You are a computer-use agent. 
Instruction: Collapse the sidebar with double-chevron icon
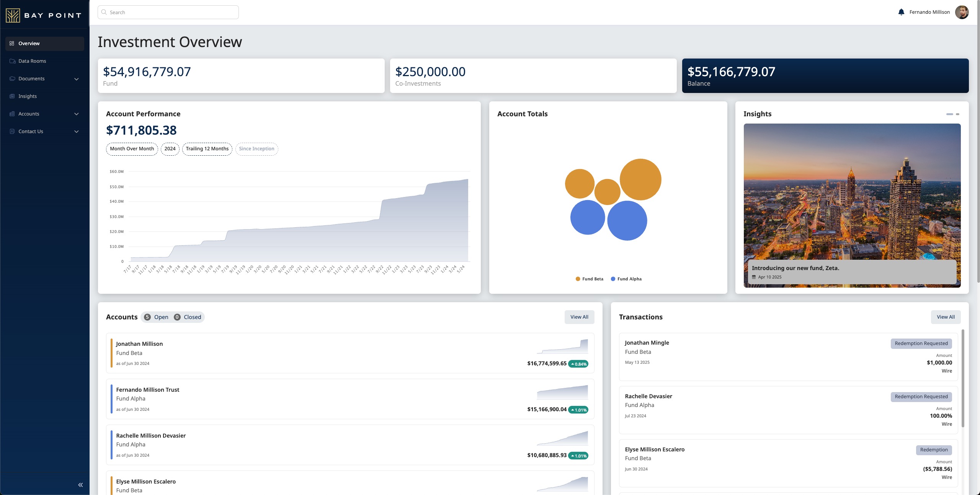click(80, 485)
